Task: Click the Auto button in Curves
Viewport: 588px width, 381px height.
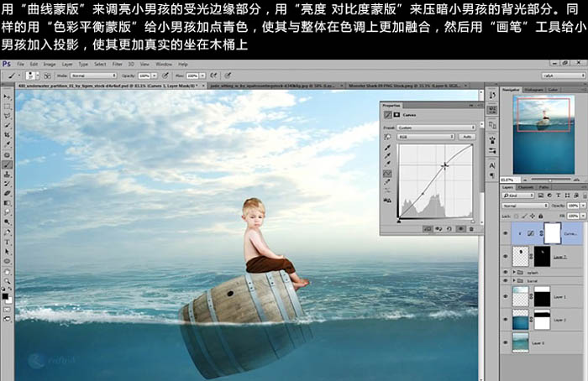Action: point(467,137)
